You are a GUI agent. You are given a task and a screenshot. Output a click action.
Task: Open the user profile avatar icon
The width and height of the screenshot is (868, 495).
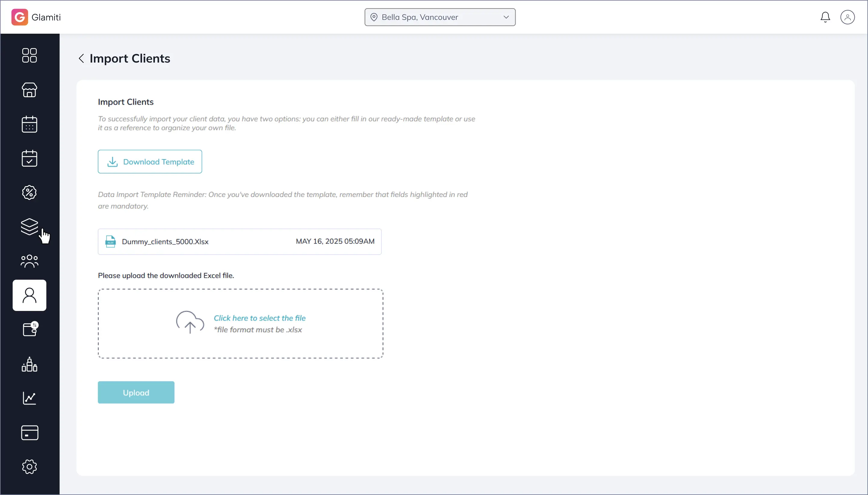[847, 17]
